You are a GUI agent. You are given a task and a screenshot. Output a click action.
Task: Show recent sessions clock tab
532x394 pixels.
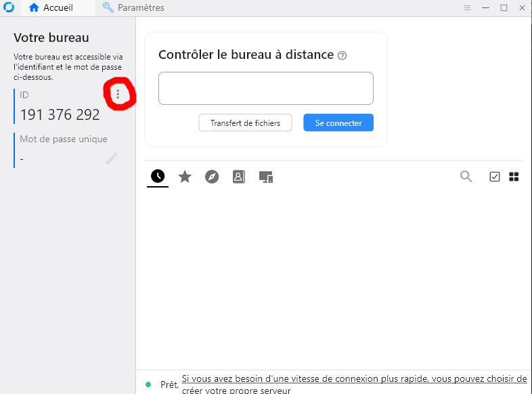(158, 177)
